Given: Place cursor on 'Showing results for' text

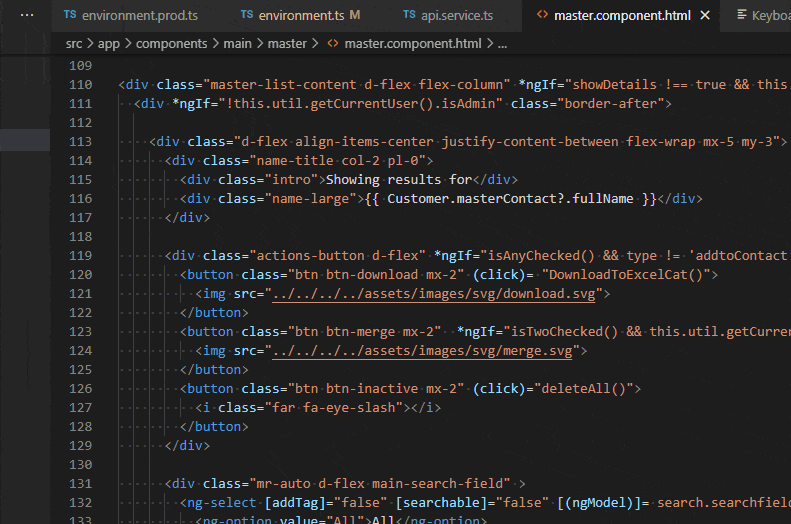Looking at the screenshot, I should [x=399, y=180].
